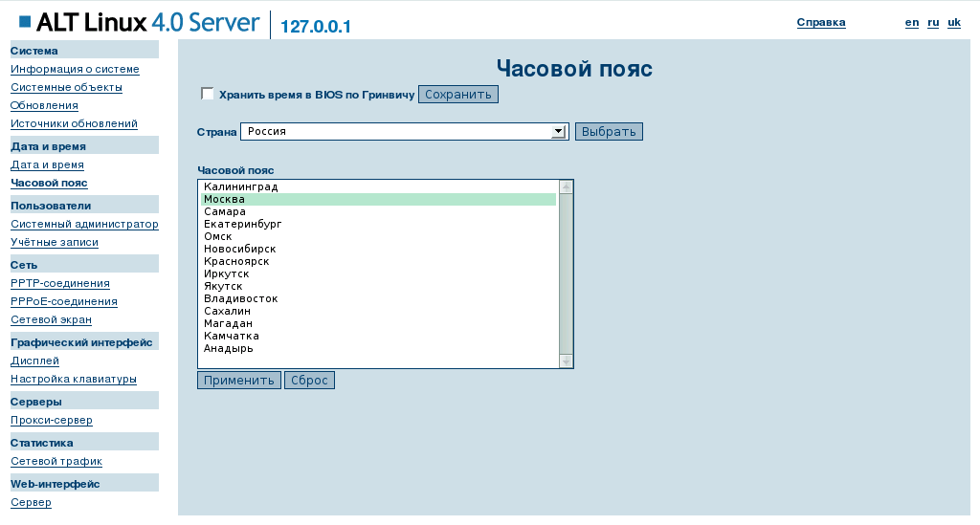Switch interface language to uk

click(x=954, y=22)
